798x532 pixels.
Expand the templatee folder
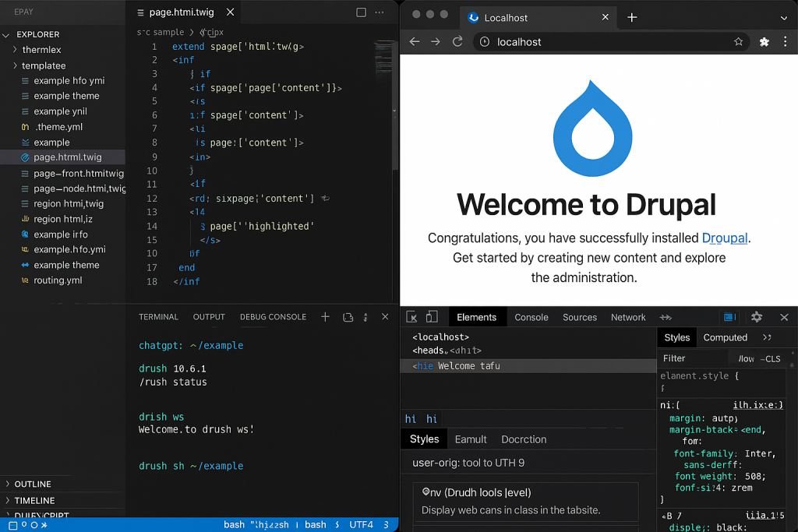(44, 65)
